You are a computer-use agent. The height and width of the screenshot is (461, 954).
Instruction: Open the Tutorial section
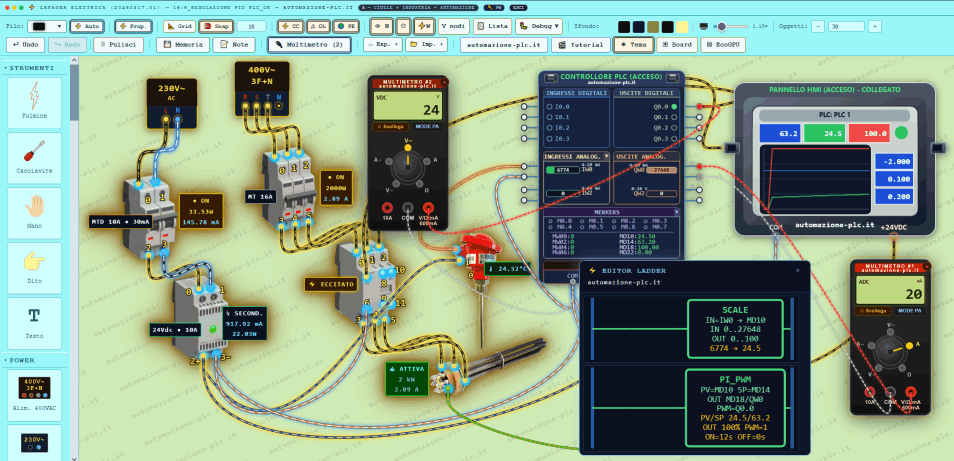[x=581, y=45]
